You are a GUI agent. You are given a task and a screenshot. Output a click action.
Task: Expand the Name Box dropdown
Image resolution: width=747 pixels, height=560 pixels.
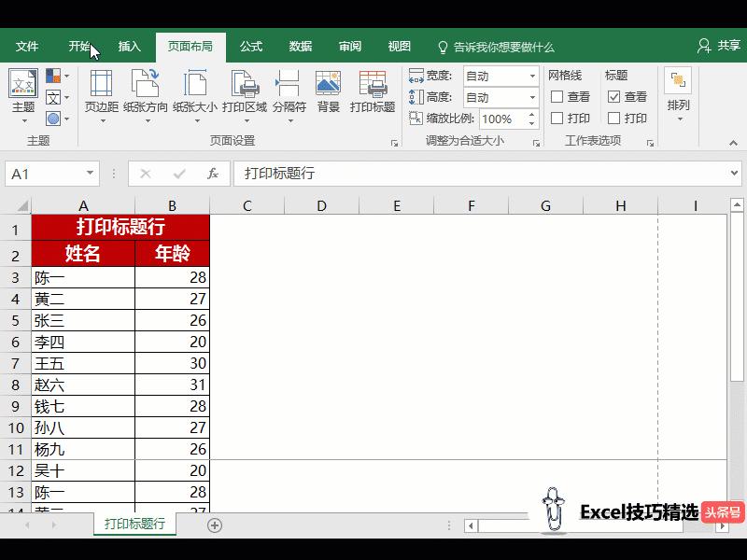click(x=89, y=173)
